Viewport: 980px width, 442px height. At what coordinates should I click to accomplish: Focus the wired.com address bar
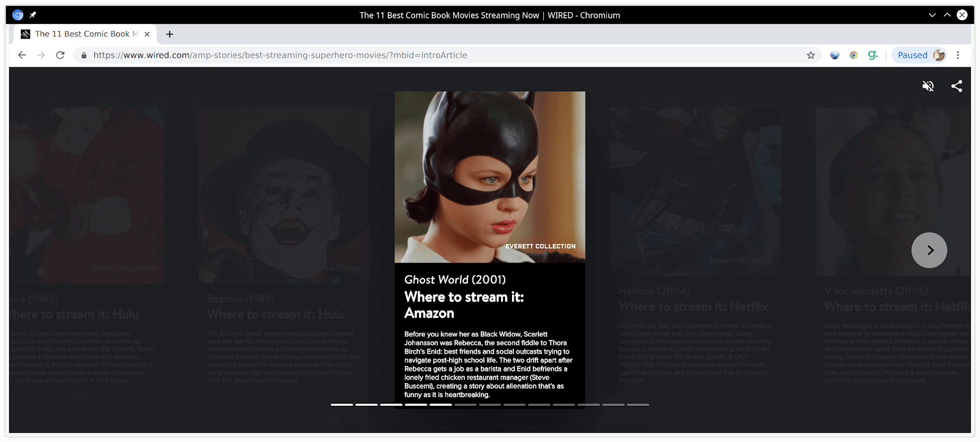point(447,55)
